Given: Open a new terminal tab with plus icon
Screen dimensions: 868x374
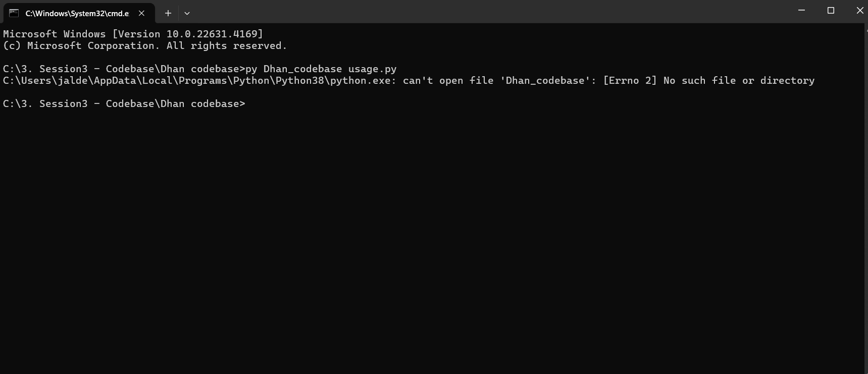Looking at the screenshot, I should coord(168,13).
